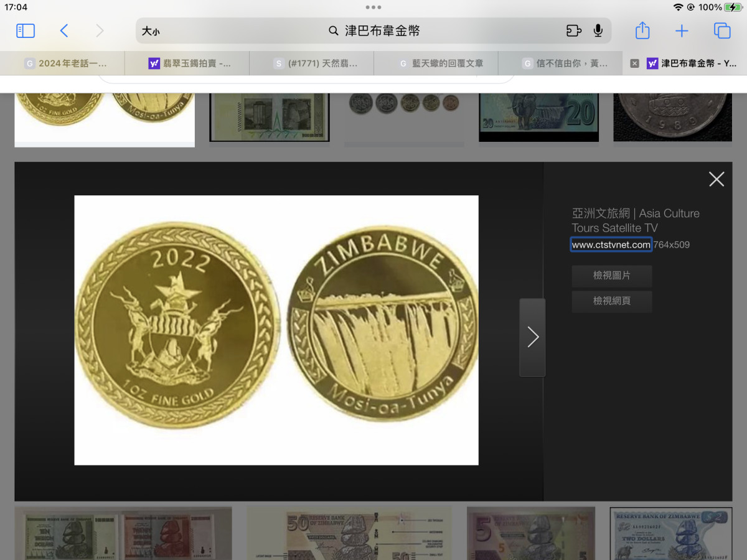This screenshot has height=560, width=747.
Task: Click the address bar search field
Action: point(374,30)
